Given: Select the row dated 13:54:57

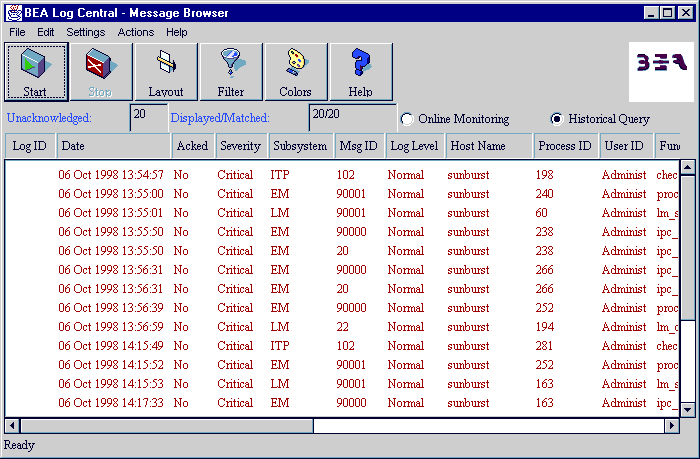Looking at the screenshot, I should tap(342, 175).
